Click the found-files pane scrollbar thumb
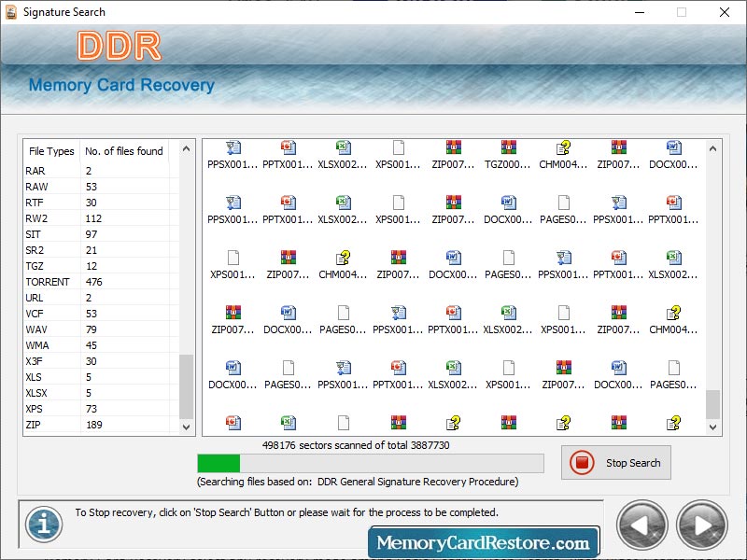This screenshot has height=560, width=747. (712, 404)
